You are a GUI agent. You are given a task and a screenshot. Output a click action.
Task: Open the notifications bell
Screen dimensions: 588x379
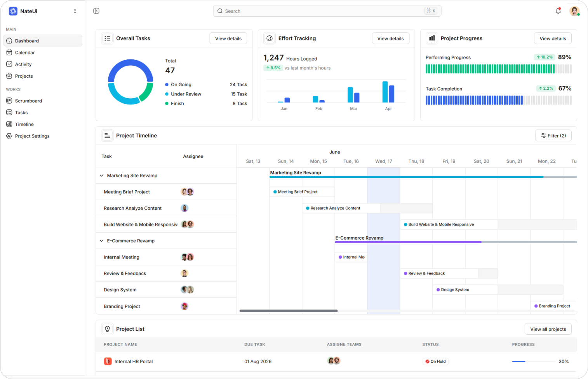click(558, 11)
